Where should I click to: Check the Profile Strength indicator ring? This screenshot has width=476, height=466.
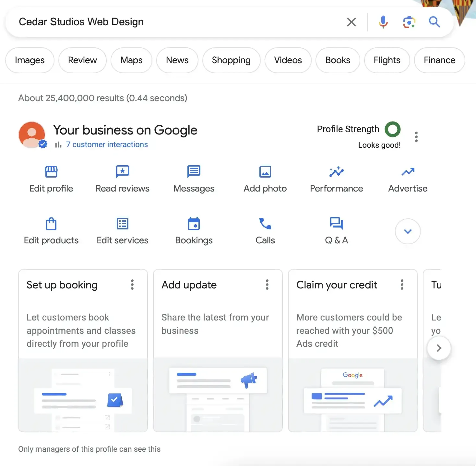pyautogui.click(x=393, y=129)
